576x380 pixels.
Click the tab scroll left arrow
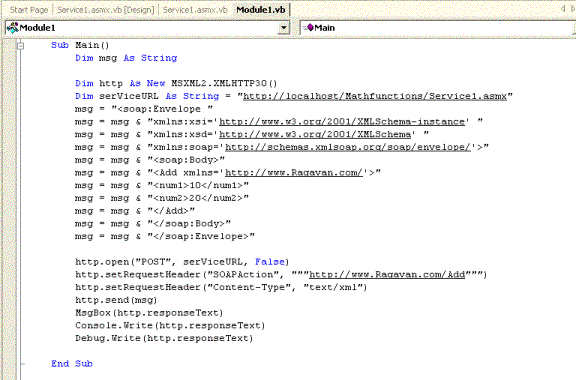[563, 9]
